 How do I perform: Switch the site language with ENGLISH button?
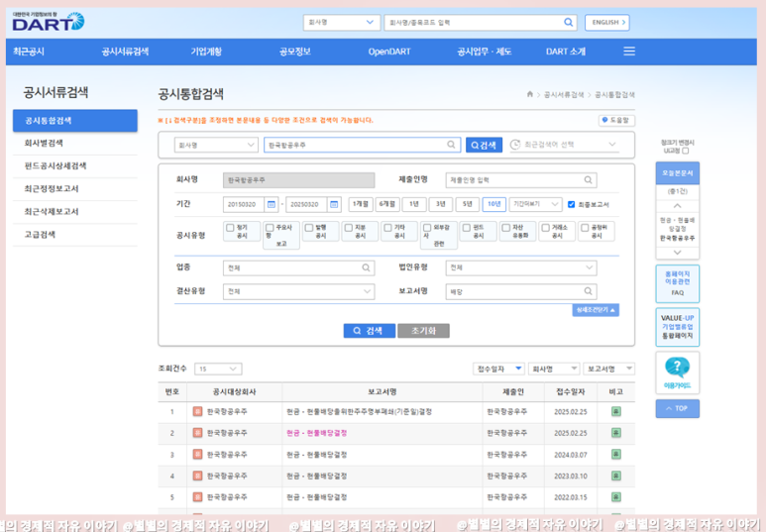(607, 23)
